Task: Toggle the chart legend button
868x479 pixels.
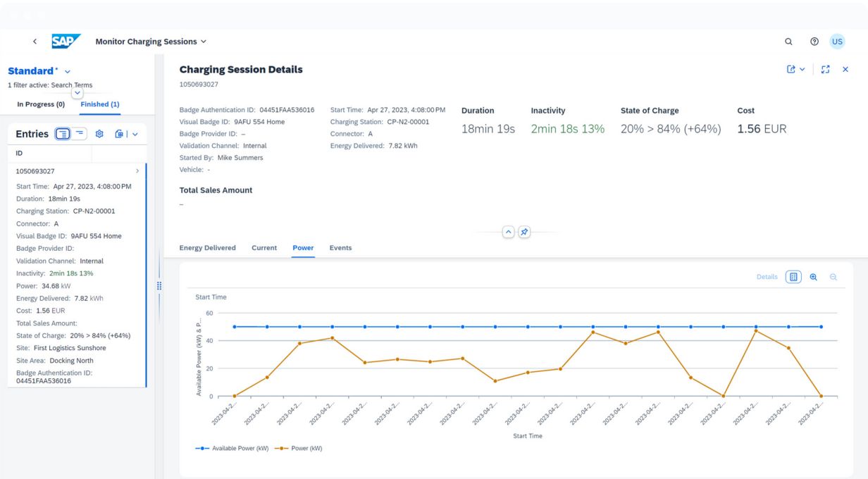Action: click(x=793, y=278)
